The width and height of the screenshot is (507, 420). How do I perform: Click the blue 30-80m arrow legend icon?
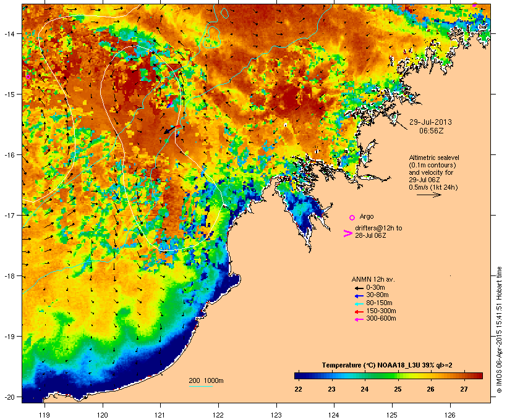tap(359, 296)
